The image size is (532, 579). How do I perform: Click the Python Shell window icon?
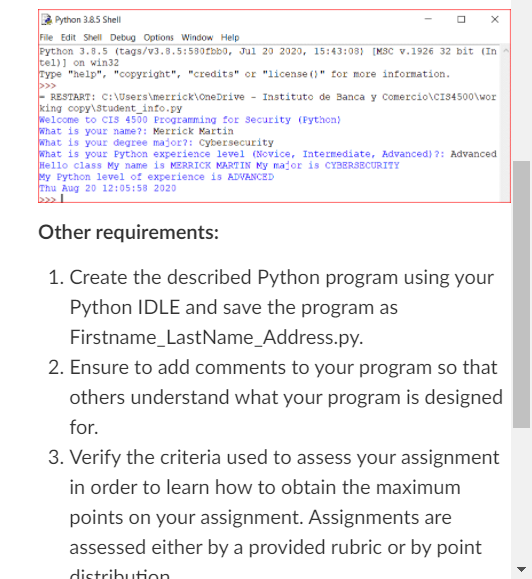click(47, 20)
